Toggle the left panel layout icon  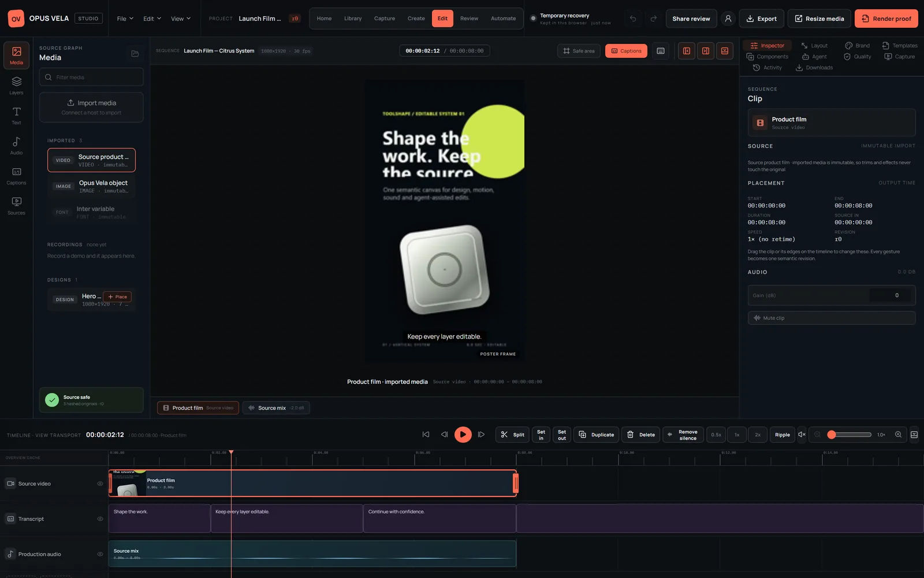pyautogui.click(x=687, y=51)
